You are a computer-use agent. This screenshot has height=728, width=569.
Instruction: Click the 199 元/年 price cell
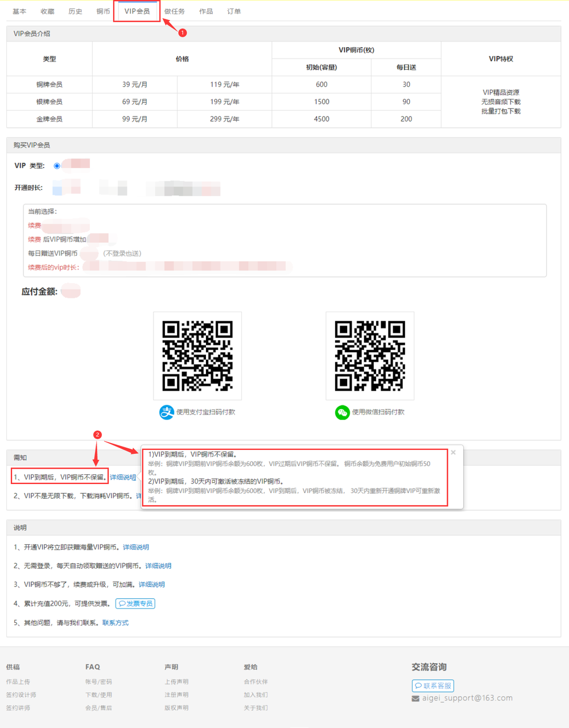[x=225, y=102]
